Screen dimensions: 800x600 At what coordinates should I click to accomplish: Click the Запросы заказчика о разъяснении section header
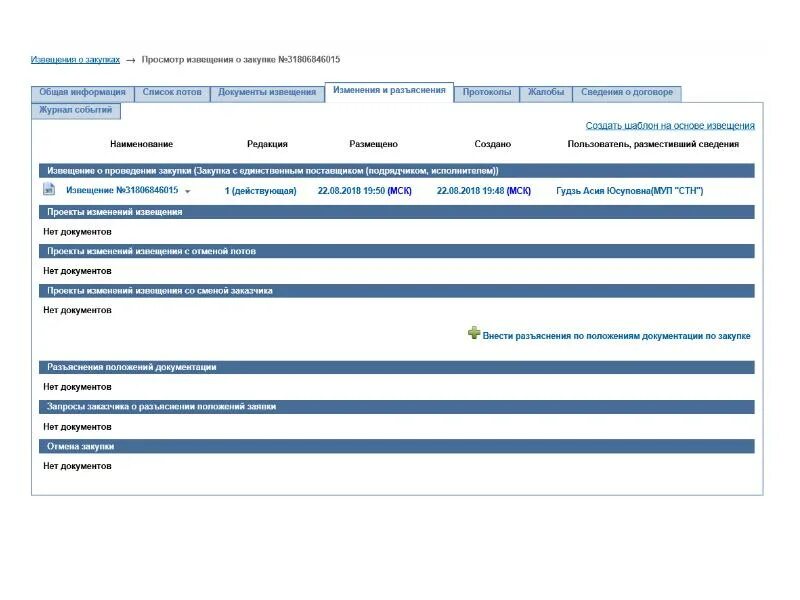(396, 407)
